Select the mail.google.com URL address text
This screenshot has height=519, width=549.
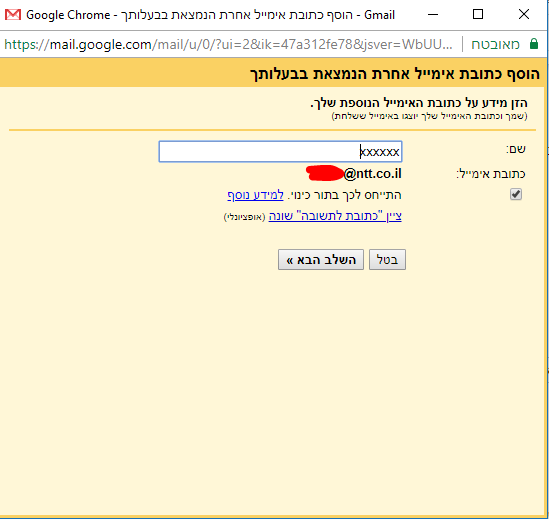point(228,44)
